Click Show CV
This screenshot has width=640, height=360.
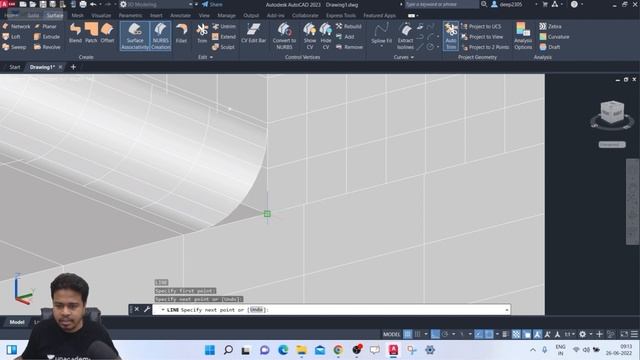tap(310, 36)
